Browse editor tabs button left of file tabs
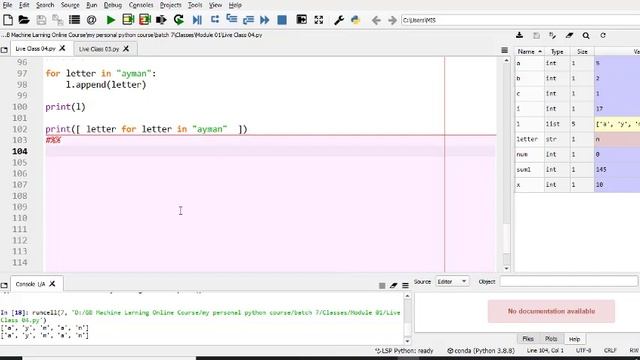The width and height of the screenshot is (640, 360). (x=4, y=50)
